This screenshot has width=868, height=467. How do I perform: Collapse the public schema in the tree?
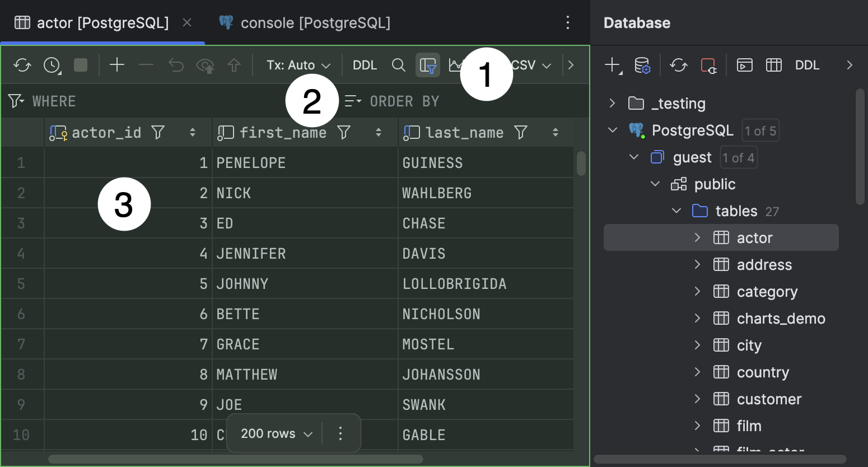[x=655, y=184]
